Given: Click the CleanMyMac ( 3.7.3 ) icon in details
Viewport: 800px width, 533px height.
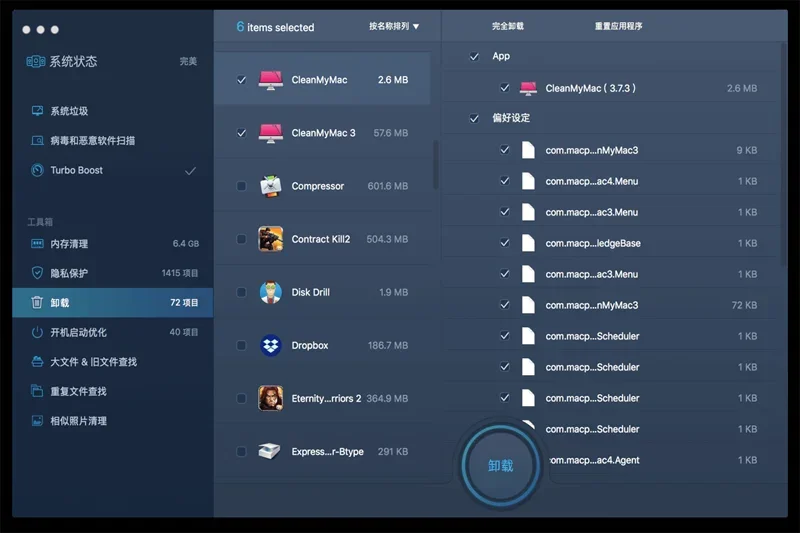Looking at the screenshot, I should click(528, 88).
